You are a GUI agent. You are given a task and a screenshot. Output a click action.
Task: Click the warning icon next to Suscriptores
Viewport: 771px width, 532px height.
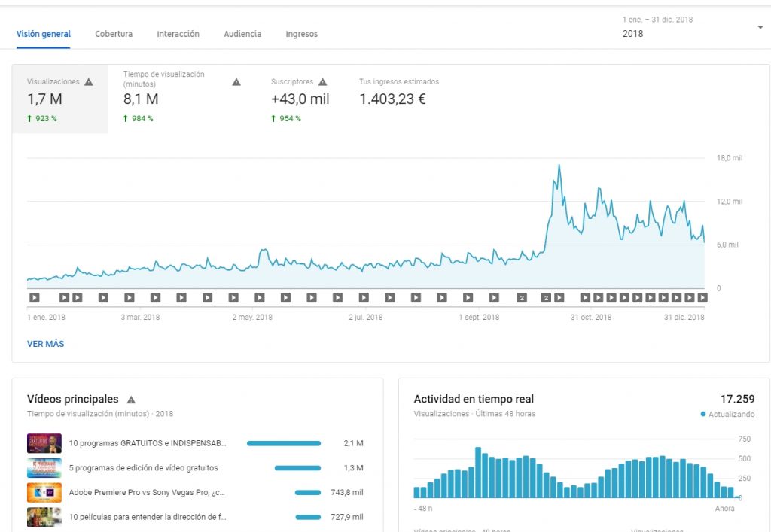pyautogui.click(x=323, y=82)
